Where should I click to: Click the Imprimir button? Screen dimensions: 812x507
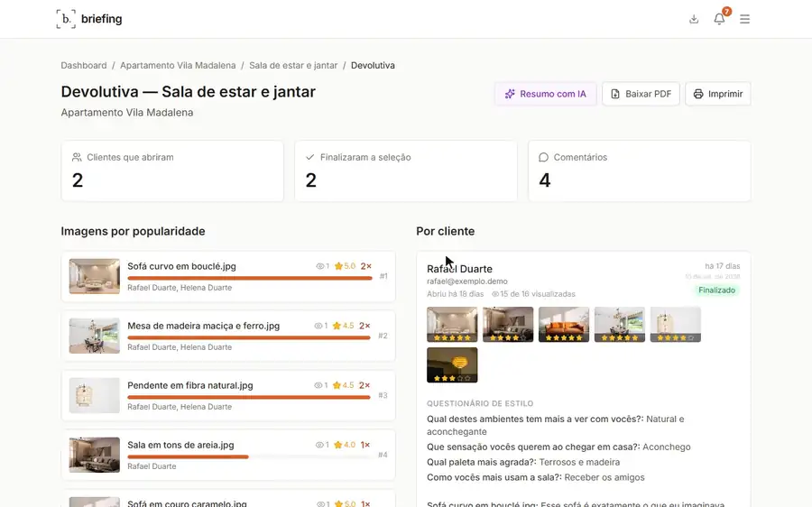pyautogui.click(x=718, y=94)
